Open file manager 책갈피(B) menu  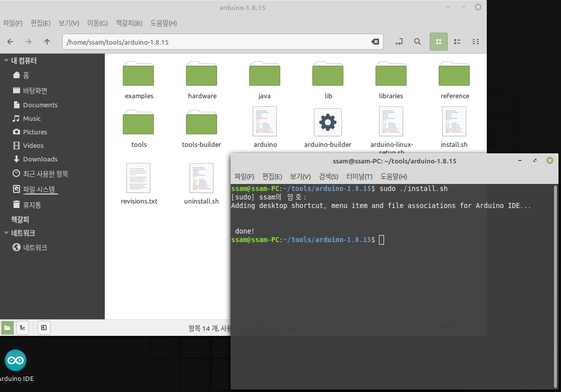(x=129, y=23)
